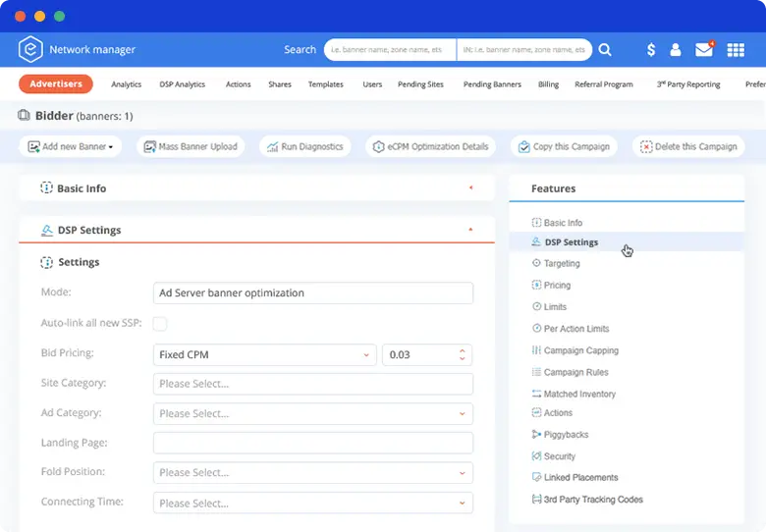This screenshot has height=532, width=766.
Task: Collapse the DSP Settings section
Action: [x=470, y=230]
